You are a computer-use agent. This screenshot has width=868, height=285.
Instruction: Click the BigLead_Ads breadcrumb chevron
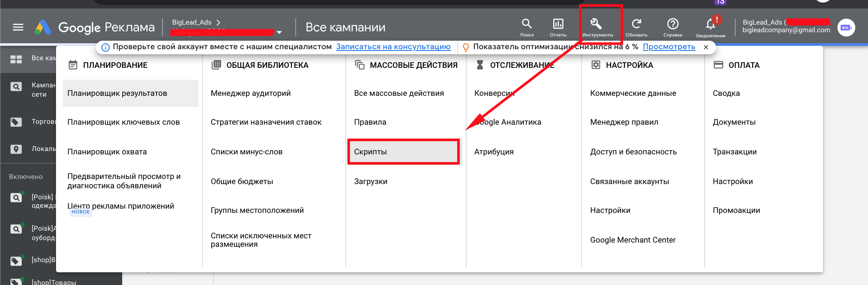(218, 22)
